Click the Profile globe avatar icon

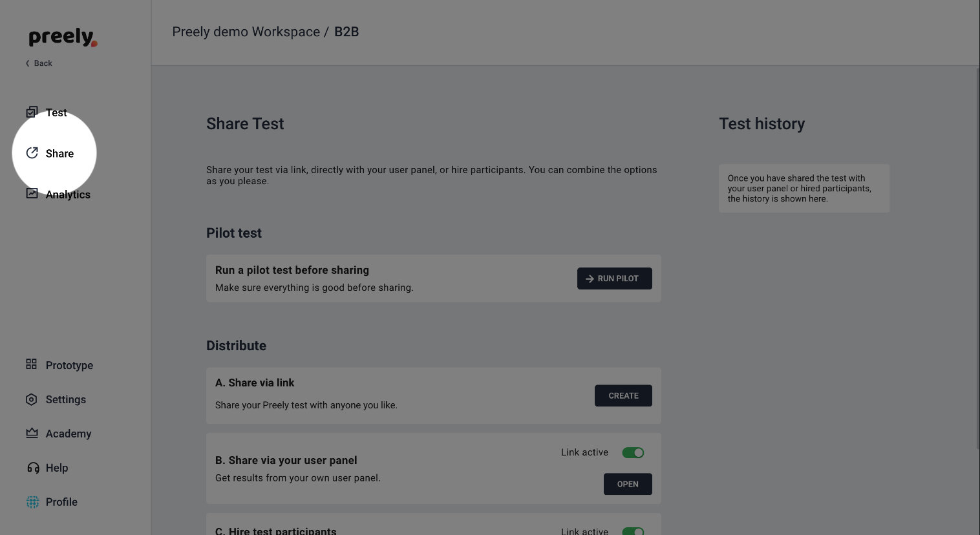[32, 502]
